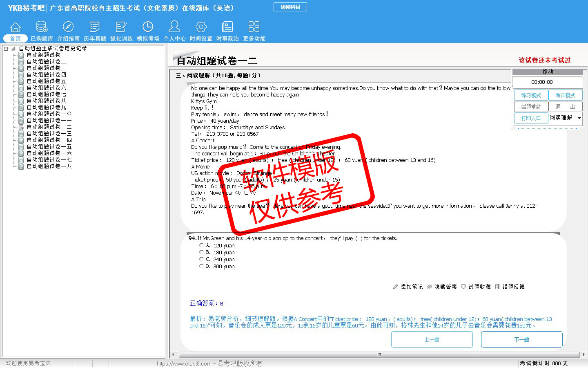
Task: Open 模拟考场 clock icon
Action: tap(148, 27)
